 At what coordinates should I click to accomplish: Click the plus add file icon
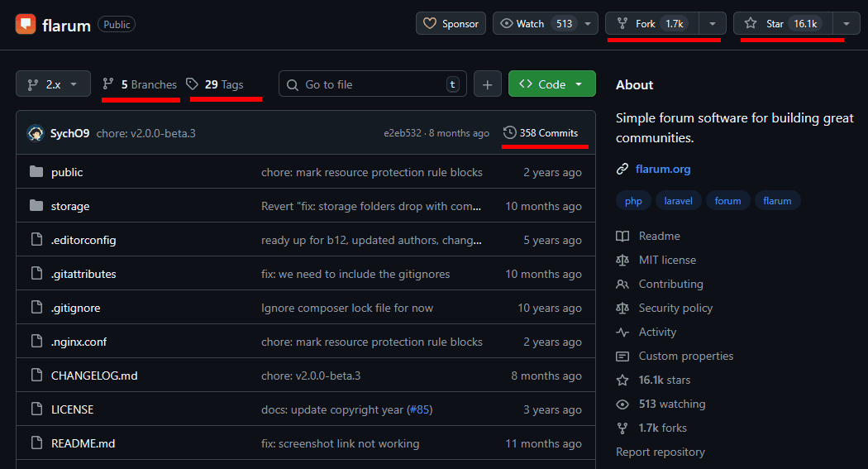[488, 84]
